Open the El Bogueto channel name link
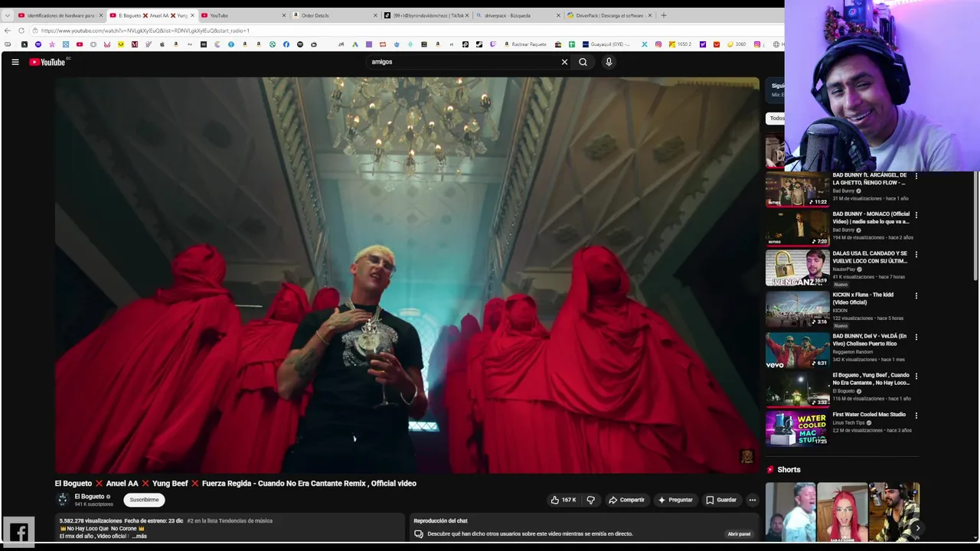The image size is (980, 551). (89, 497)
